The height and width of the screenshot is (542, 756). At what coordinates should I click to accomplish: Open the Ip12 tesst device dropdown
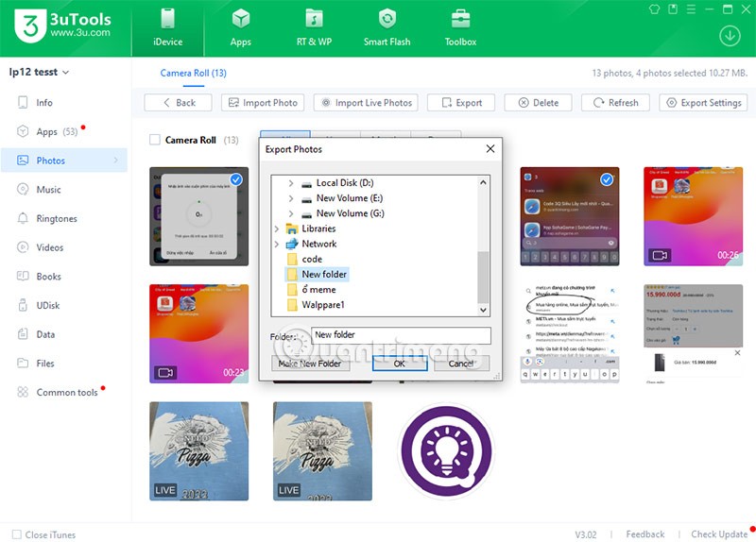tap(40, 72)
